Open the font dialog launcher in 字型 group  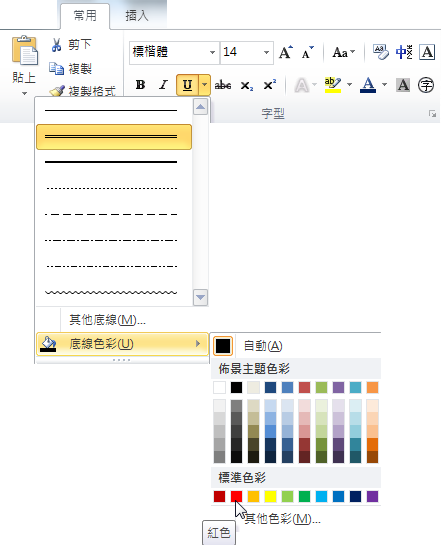pos(432,114)
